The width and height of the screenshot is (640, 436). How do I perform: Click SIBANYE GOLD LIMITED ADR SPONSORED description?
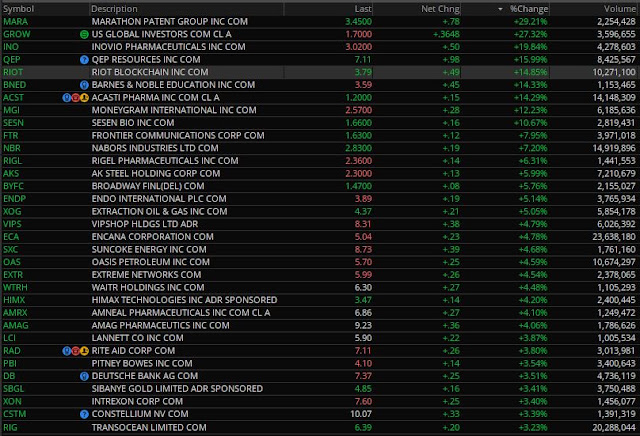pyautogui.click(x=177, y=389)
